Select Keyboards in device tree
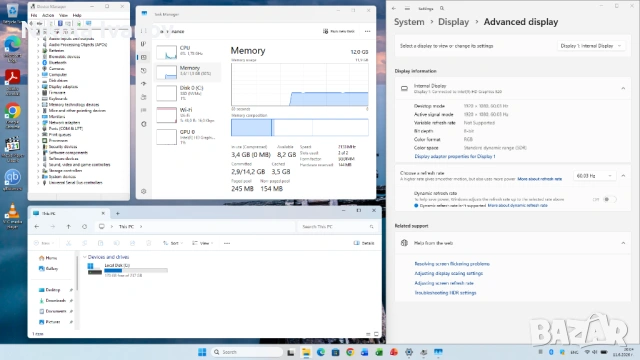Viewport: 640px width, 360px height. click(58, 98)
